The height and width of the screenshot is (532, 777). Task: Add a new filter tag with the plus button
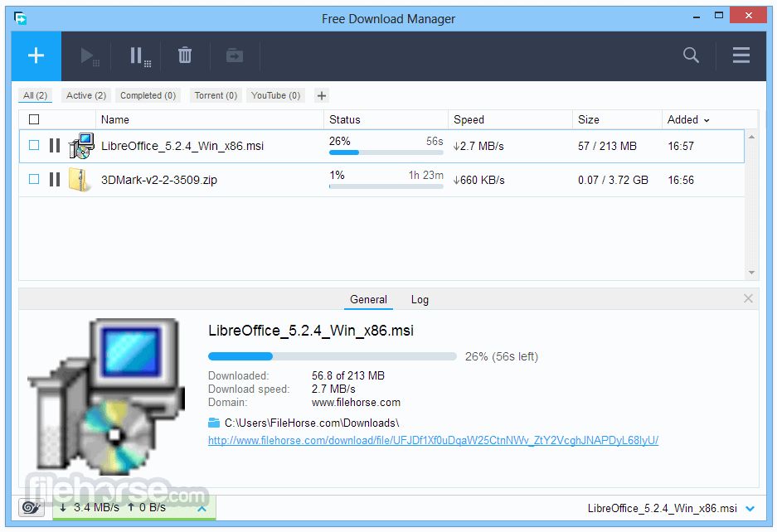tap(322, 95)
